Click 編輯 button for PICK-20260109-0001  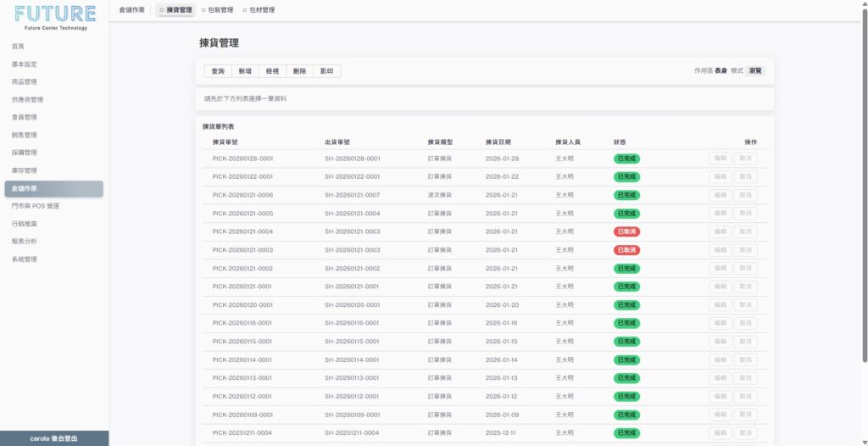tap(721, 415)
